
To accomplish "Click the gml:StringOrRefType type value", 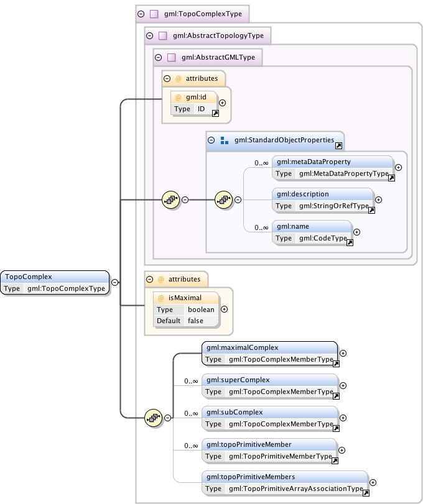I will [334, 206].
